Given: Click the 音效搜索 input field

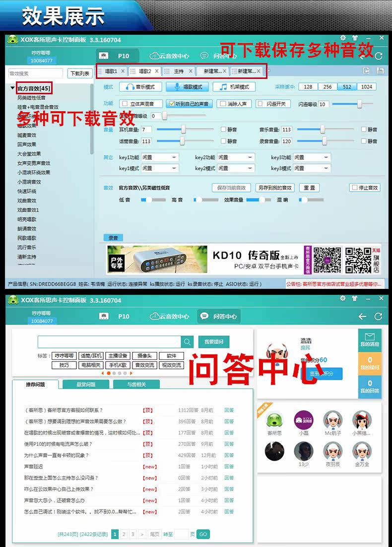Looking at the screenshot, I should point(36,73).
